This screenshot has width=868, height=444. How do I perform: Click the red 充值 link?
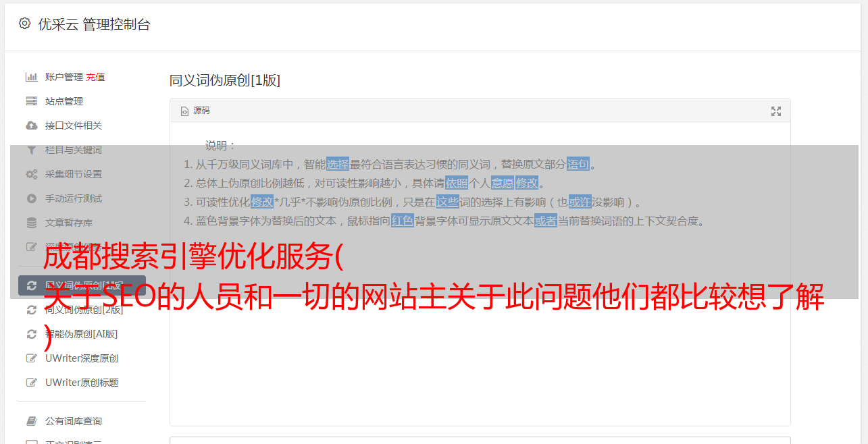pyautogui.click(x=95, y=77)
